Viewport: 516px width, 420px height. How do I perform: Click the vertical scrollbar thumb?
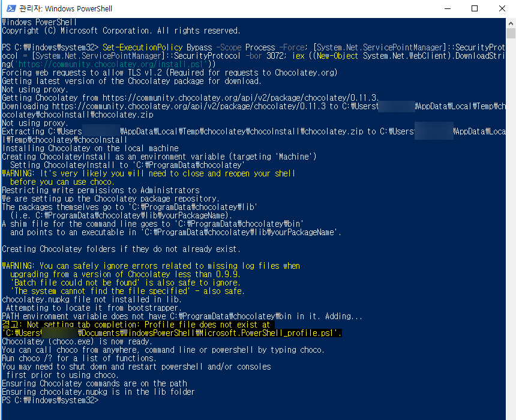pyautogui.click(x=511, y=34)
